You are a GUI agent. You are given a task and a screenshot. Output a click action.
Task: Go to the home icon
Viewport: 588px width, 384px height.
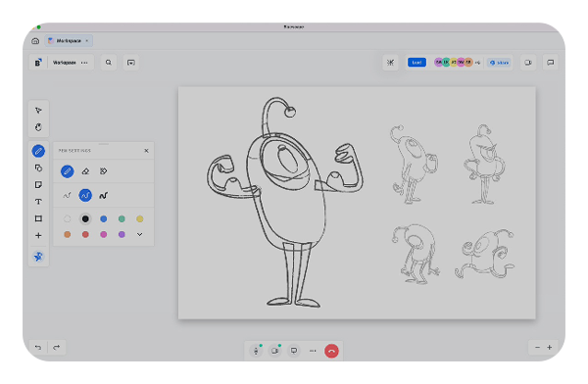(35, 41)
